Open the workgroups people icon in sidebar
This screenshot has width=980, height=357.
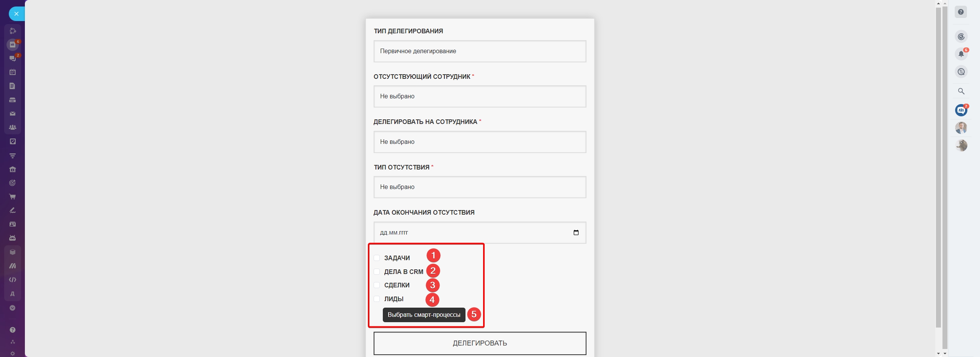tap(13, 127)
